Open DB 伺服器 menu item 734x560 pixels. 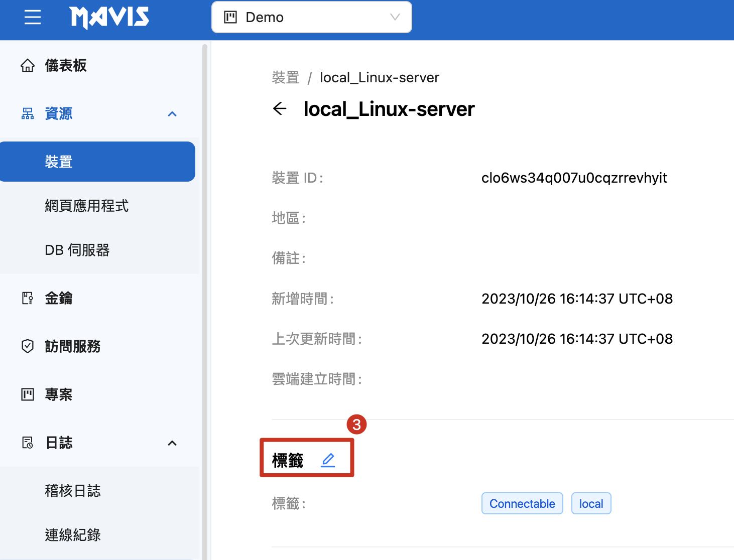77,250
